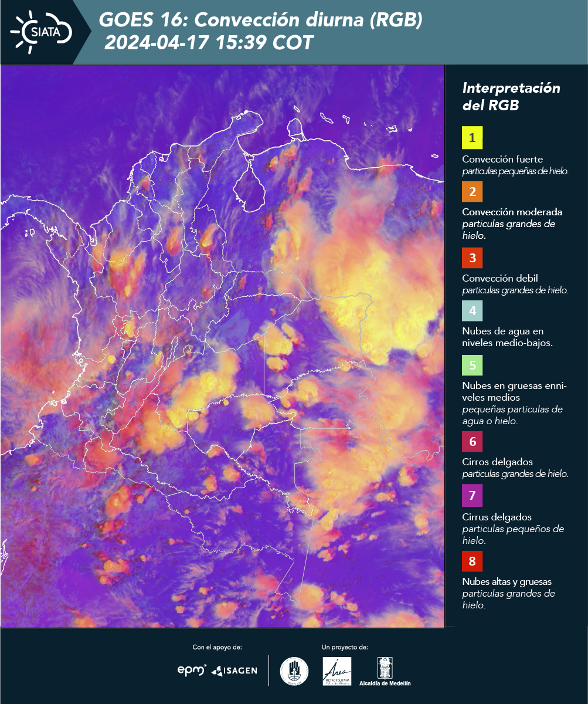Click the 'Convección fuerte' legend label
This screenshot has width=588, height=704.
[502, 159]
